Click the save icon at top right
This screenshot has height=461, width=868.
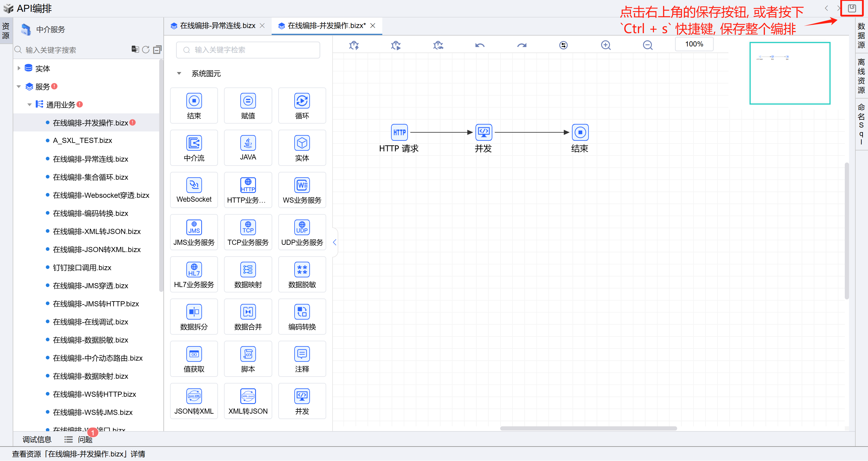(x=851, y=8)
